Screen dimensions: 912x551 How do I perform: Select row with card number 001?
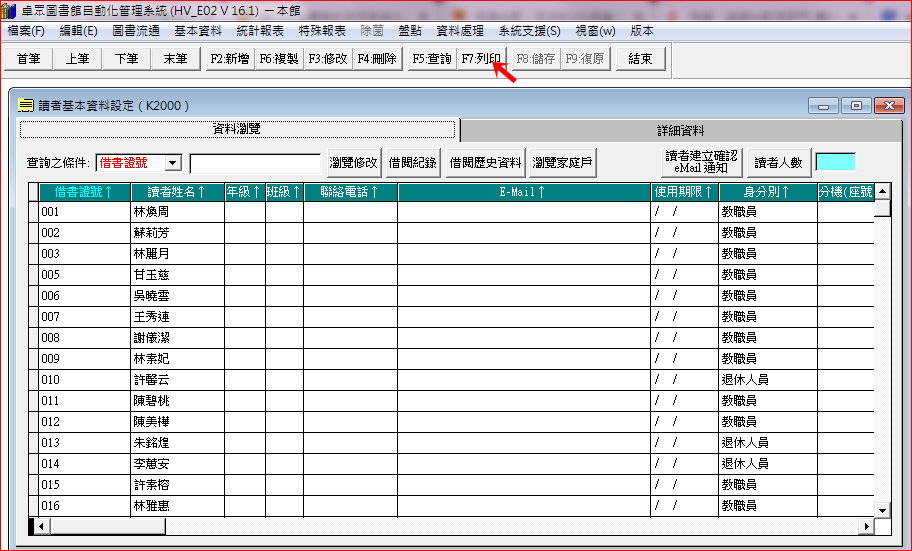click(451, 212)
